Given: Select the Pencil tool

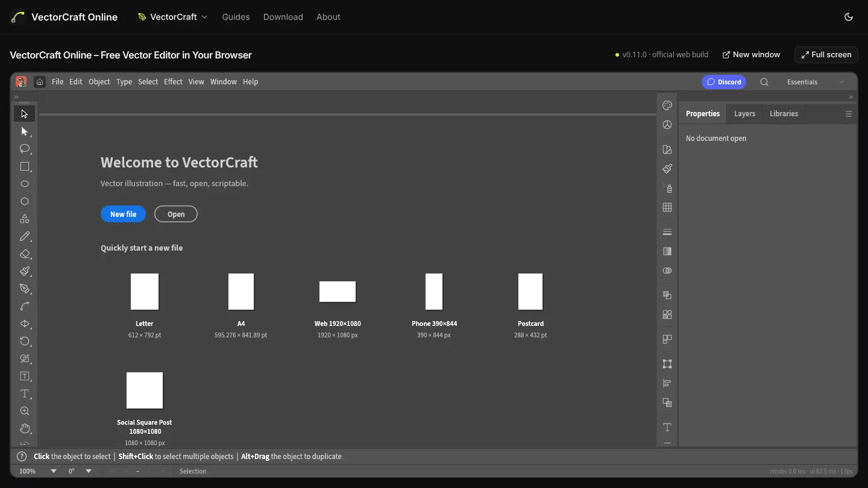Looking at the screenshot, I should 25,236.
